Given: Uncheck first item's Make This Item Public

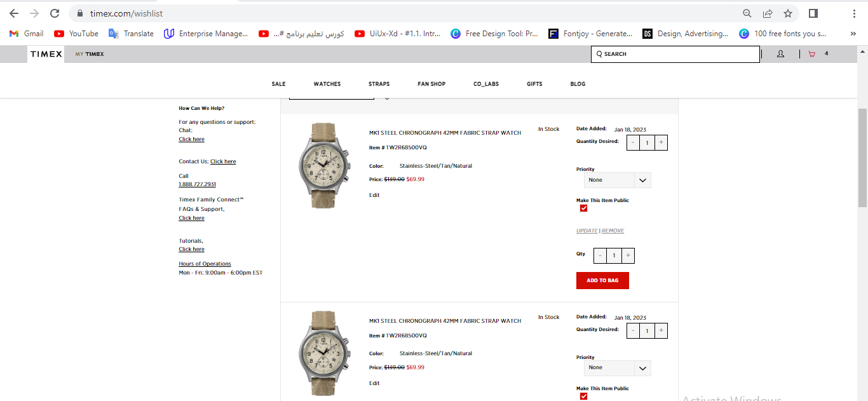Looking at the screenshot, I should [x=583, y=208].
